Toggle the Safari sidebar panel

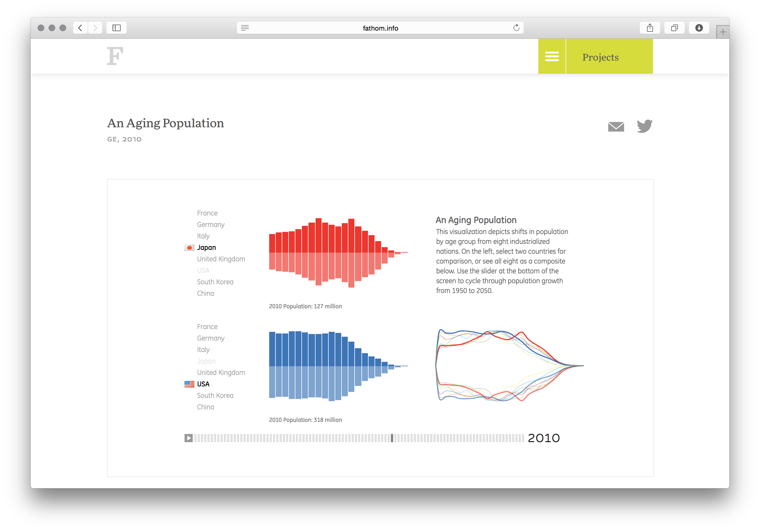click(x=117, y=28)
